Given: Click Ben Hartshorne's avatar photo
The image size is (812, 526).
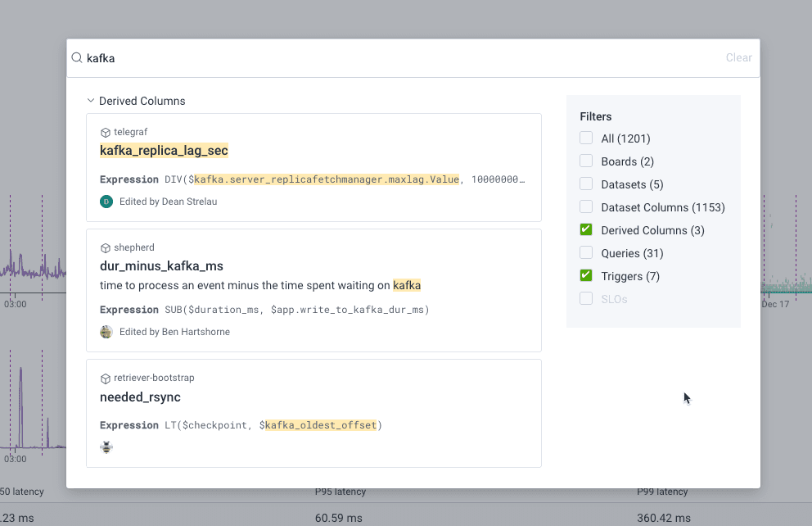Looking at the screenshot, I should pyautogui.click(x=106, y=332).
